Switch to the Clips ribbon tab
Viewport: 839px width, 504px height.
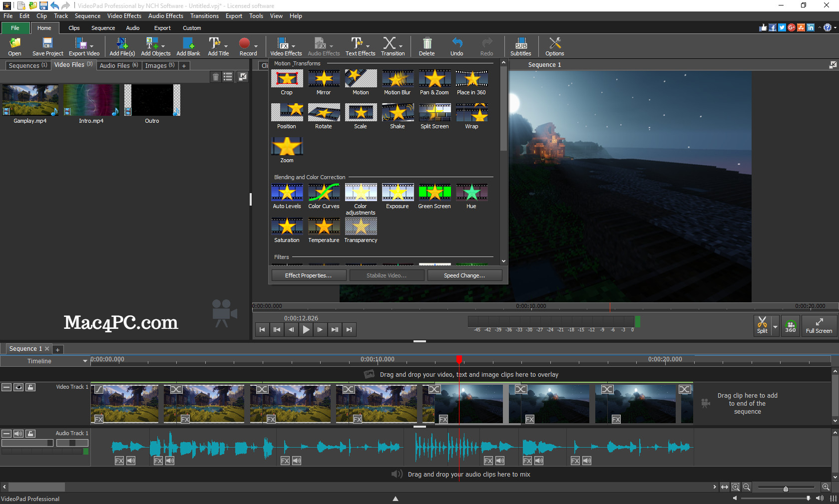pos(74,28)
